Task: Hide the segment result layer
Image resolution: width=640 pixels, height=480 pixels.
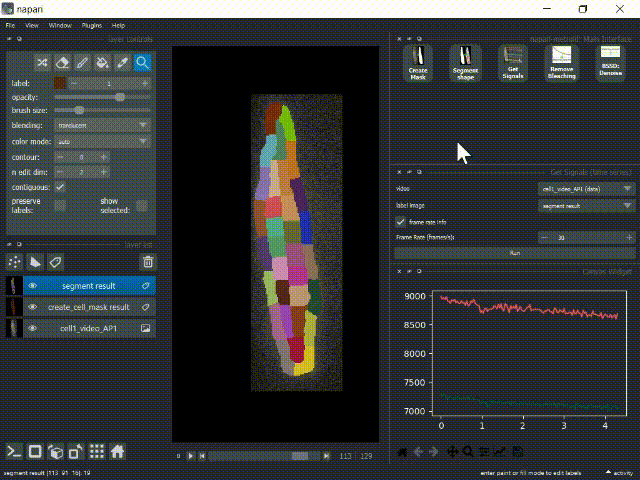Action: click(x=33, y=286)
